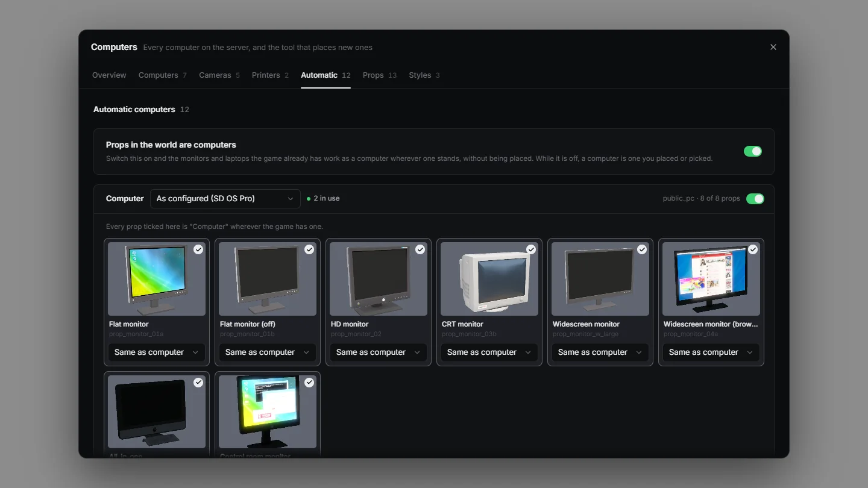Close the Computers dialog

[773, 47]
